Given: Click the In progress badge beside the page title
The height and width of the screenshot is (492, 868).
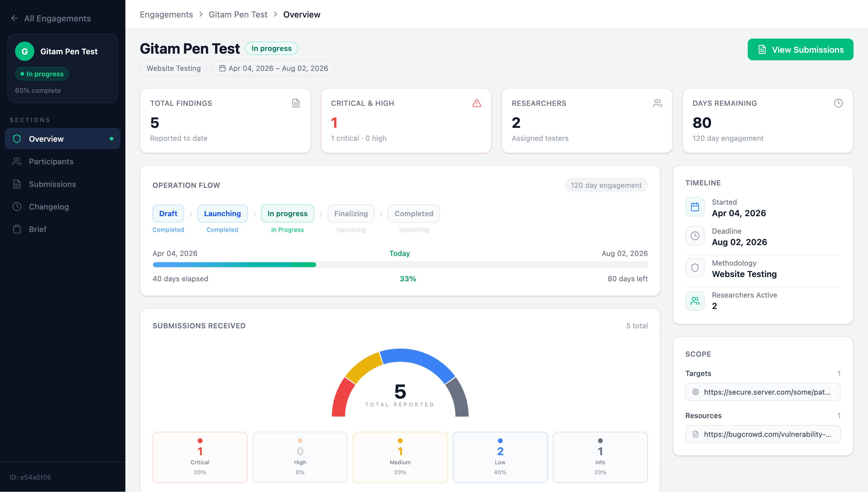Looking at the screenshot, I should [x=272, y=48].
